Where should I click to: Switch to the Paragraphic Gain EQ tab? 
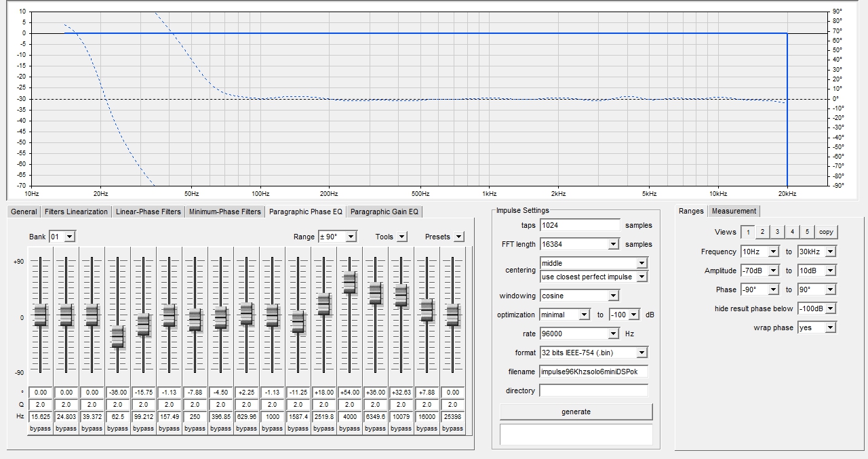pos(384,212)
